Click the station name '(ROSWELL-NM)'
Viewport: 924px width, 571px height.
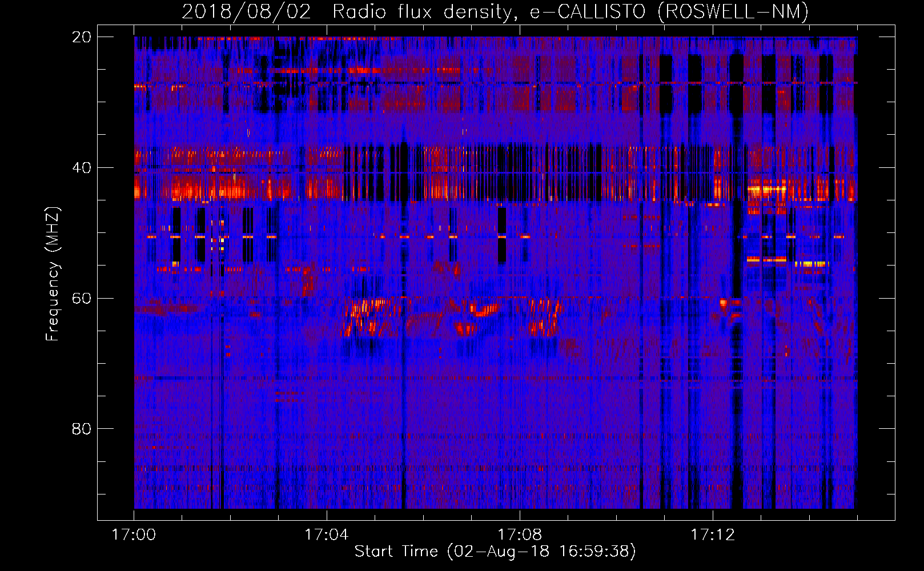733,12
